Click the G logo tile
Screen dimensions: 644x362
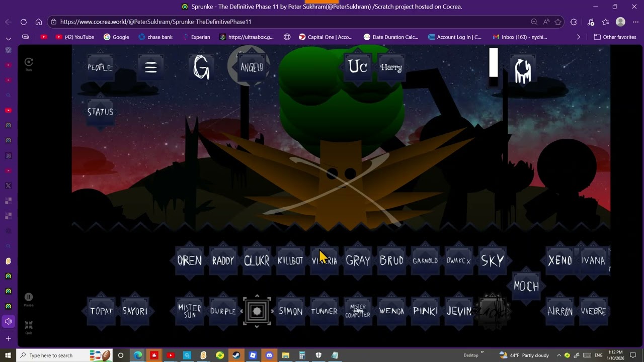point(201,67)
